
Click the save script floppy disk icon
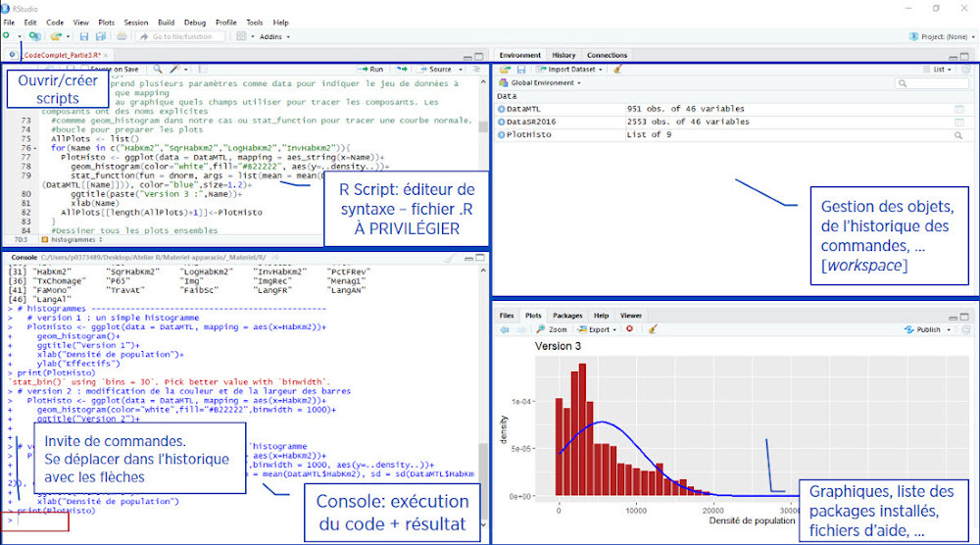84,36
